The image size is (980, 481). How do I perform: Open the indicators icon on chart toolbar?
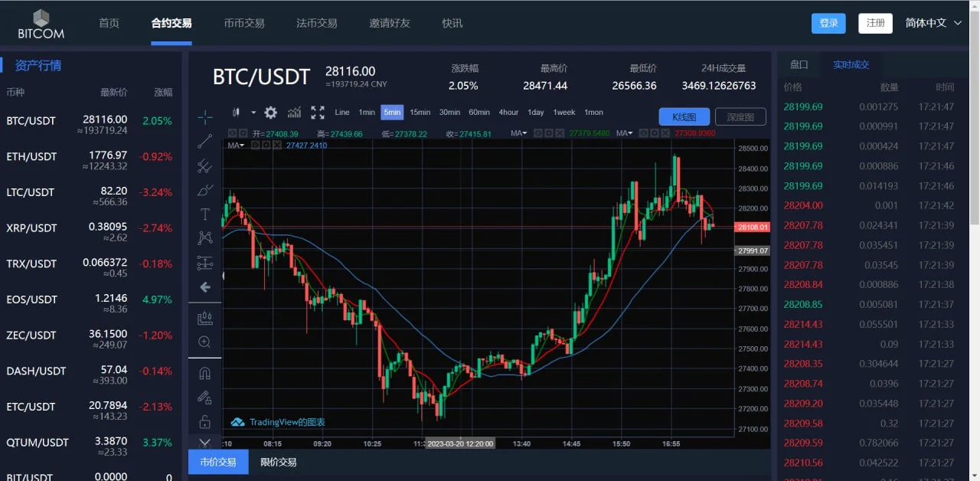point(294,113)
